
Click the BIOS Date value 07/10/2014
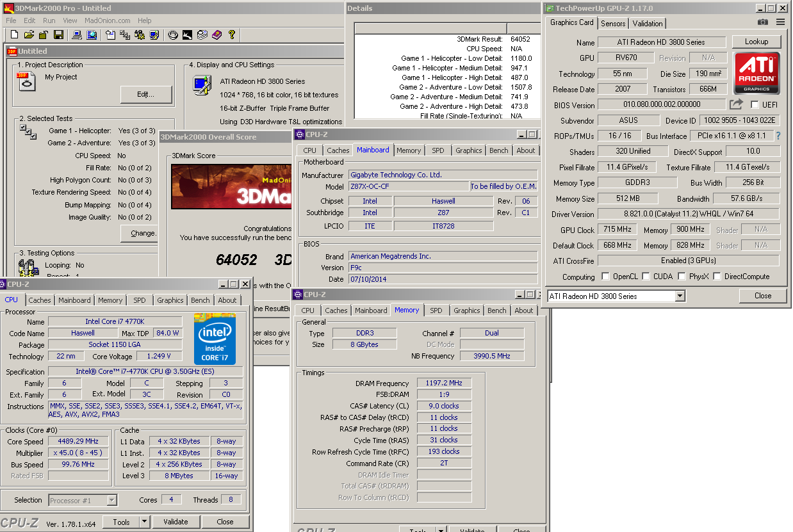[443, 279]
